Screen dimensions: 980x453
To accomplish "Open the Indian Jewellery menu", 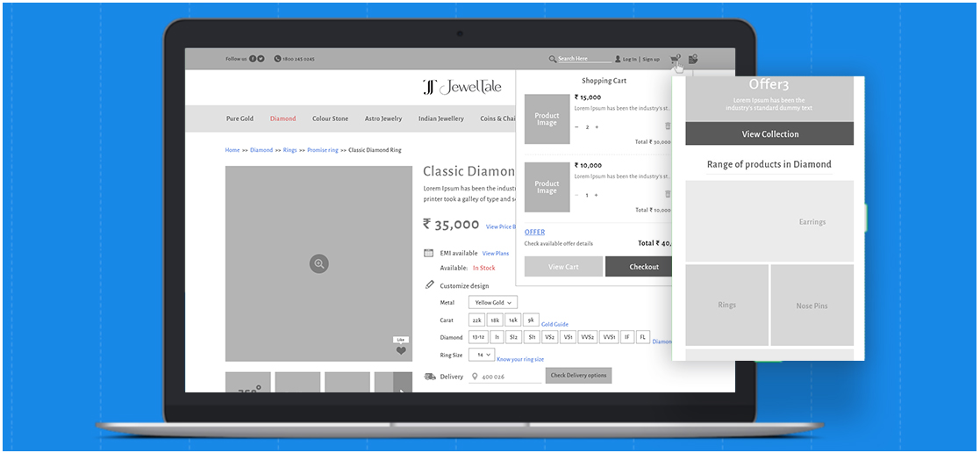I will click(x=441, y=119).
